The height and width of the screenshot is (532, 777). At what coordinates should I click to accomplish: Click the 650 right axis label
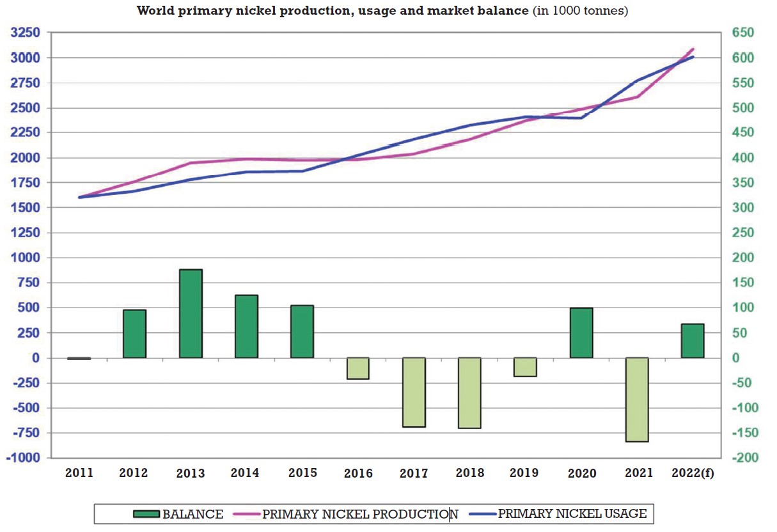point(742,33)
